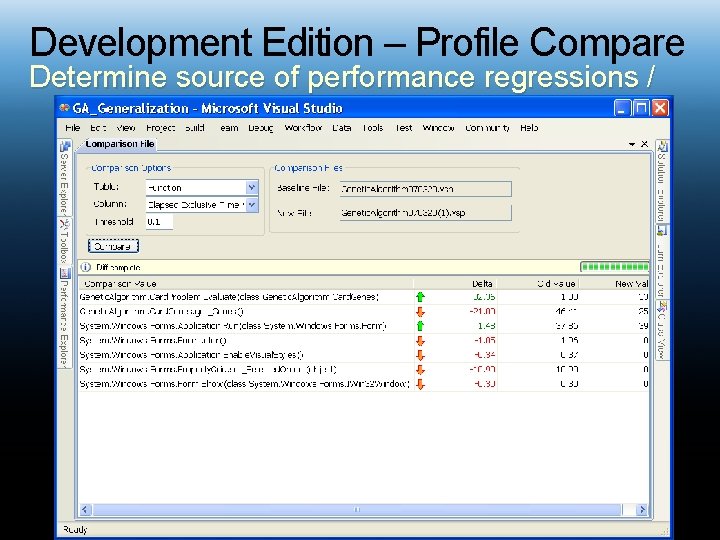Open the Test menu
720x540 pixels.
click(403, 128)
